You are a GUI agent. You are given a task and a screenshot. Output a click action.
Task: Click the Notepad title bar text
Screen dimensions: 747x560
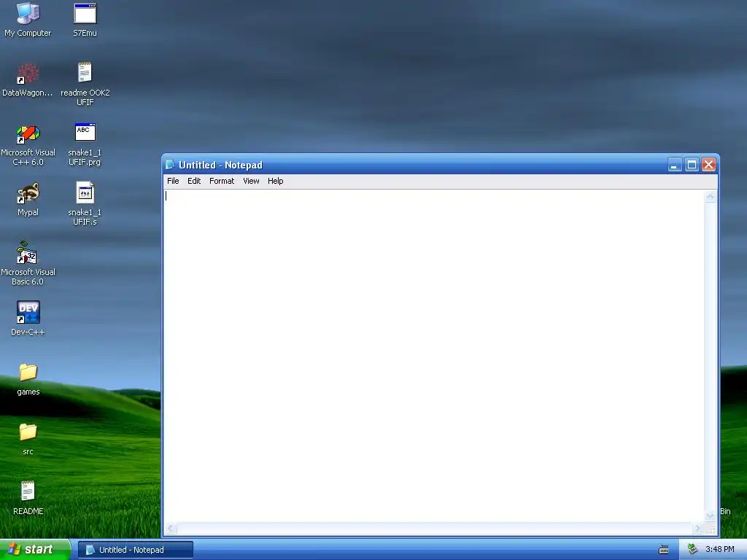click(220, 165)
